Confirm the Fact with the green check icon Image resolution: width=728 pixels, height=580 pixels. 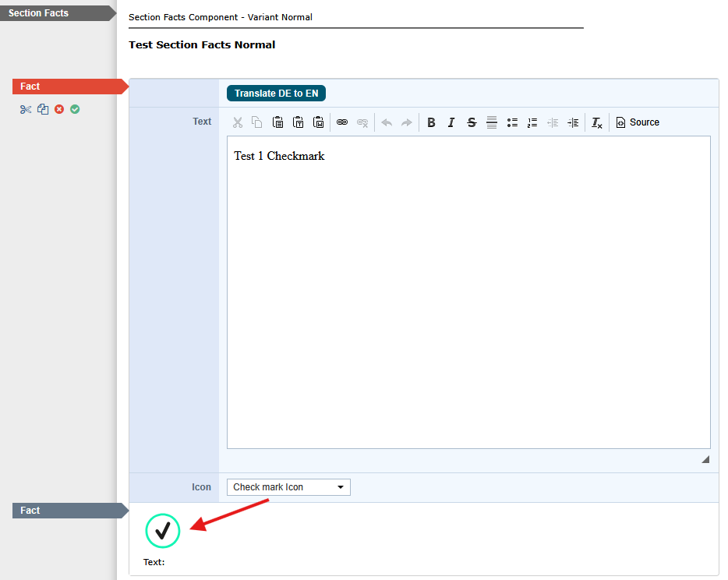tap(75, 109)
